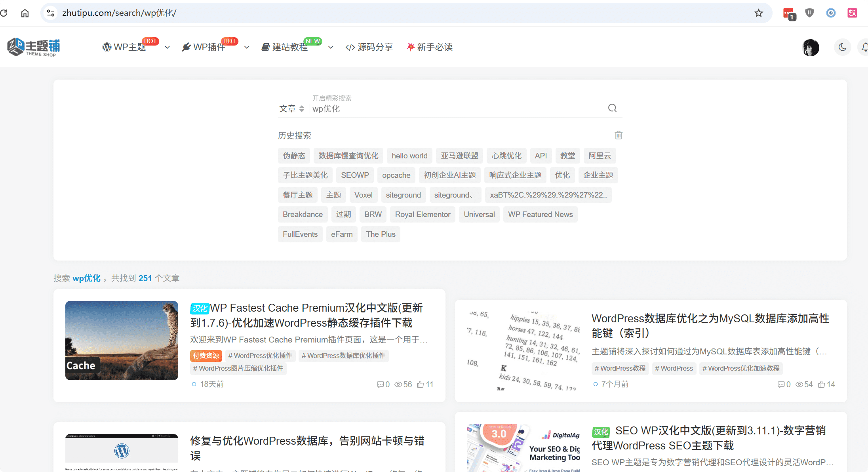
Task: Open the WP插件 navigation item
Action: tap(204, 47)
